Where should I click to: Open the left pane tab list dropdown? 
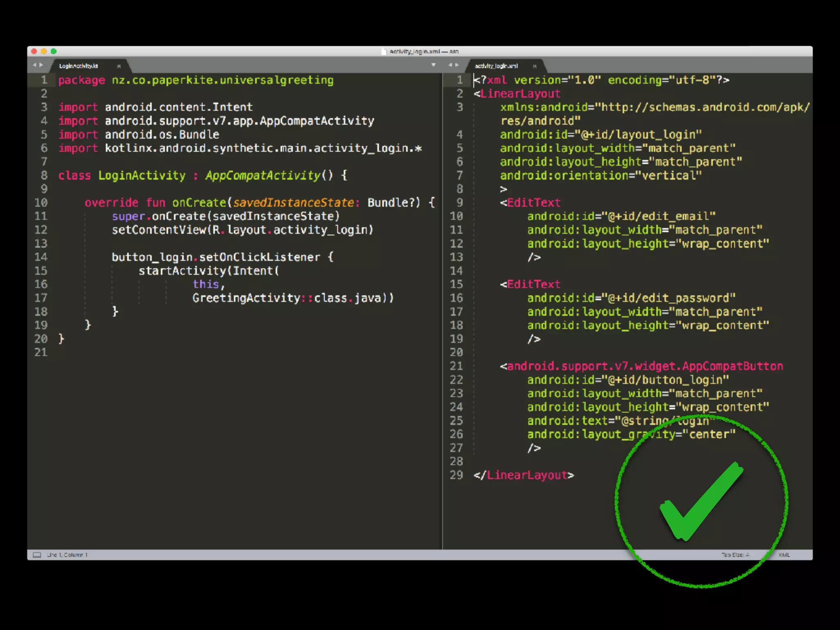434,65
